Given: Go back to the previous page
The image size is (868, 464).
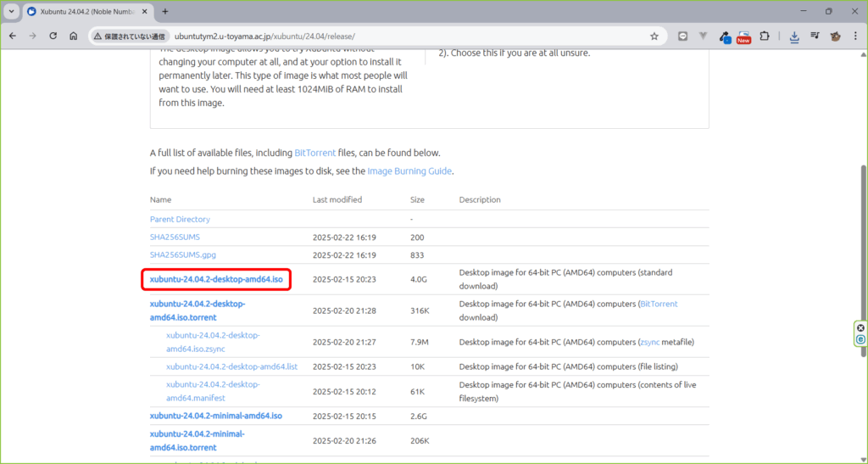Looking at the screenshot, I should [x=13, y=36].
